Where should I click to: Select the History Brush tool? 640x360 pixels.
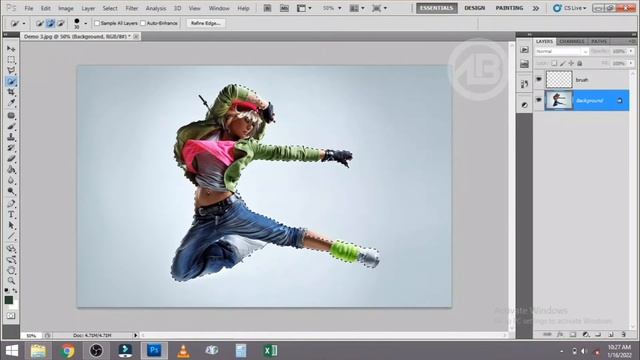click(11, 148)
